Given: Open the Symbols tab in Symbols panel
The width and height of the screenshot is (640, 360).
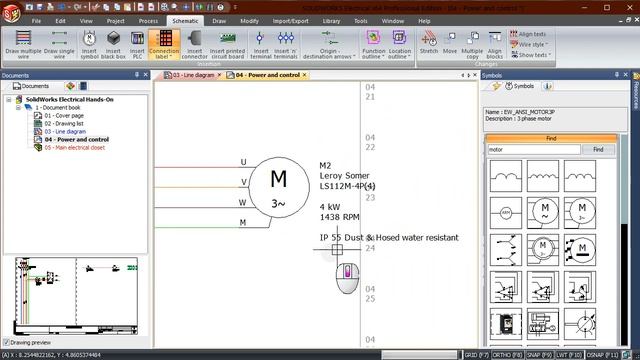Looking at the screenshot, I should pos(520,86).
